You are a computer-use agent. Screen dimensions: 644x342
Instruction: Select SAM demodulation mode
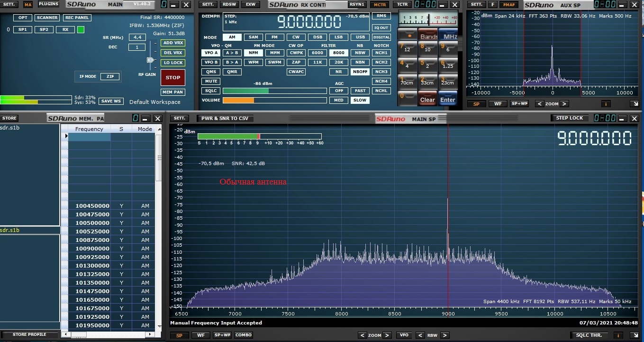[254, 37]
